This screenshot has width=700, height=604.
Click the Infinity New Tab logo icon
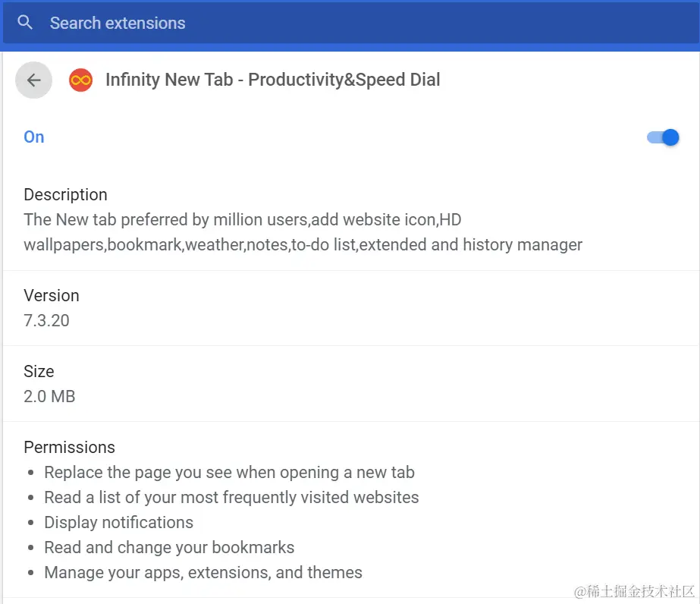(x=81, y=80)
